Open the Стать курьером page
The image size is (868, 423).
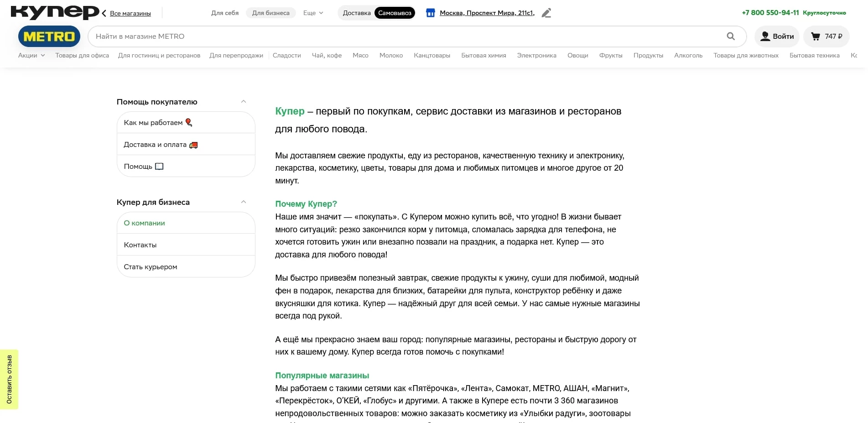click(151, 266)
